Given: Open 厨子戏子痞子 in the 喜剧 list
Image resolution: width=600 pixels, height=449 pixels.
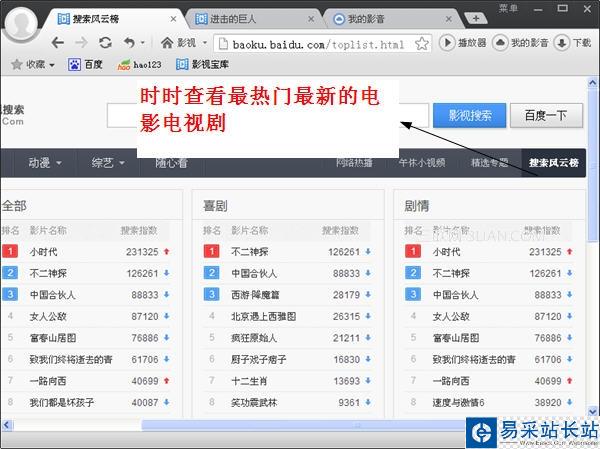Looking at the screenshot, I should tap(258, 359).
